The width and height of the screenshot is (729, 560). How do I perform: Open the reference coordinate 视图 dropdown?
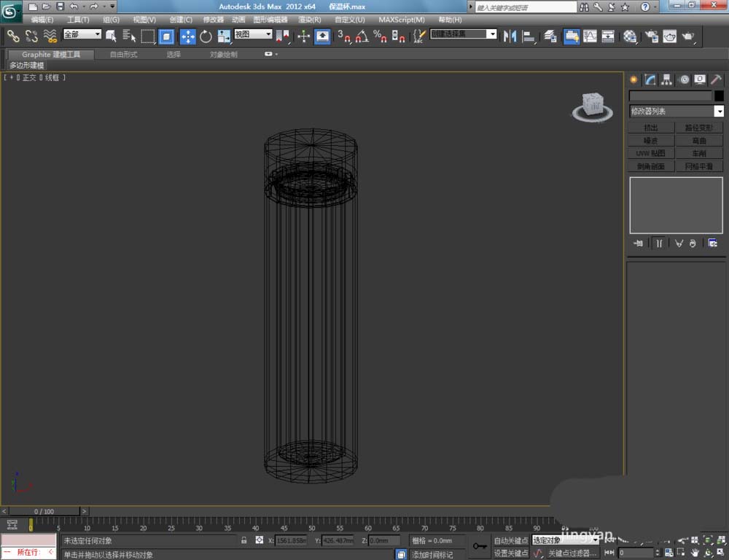(x=268, y=34)
